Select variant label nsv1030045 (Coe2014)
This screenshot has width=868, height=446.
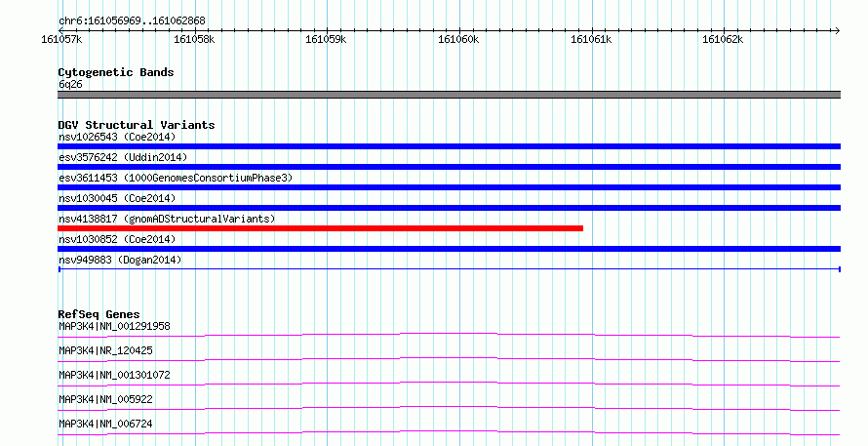click(117, 198)
